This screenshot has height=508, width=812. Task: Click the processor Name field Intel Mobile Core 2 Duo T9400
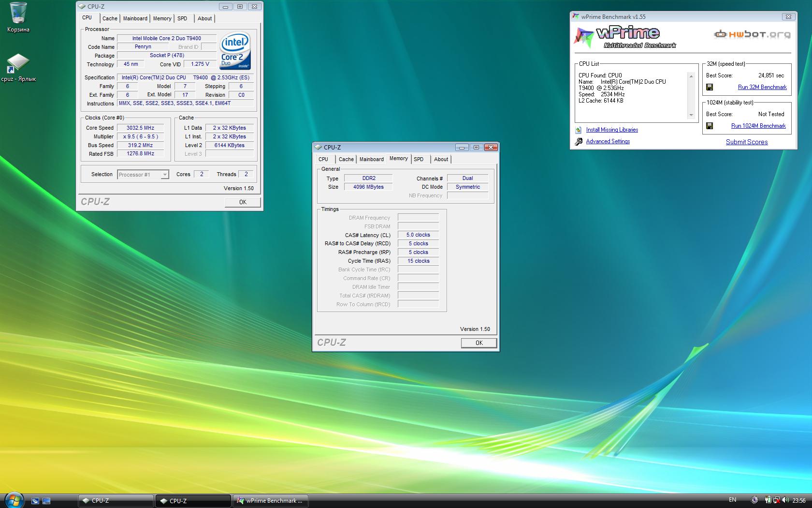point(167,38)
